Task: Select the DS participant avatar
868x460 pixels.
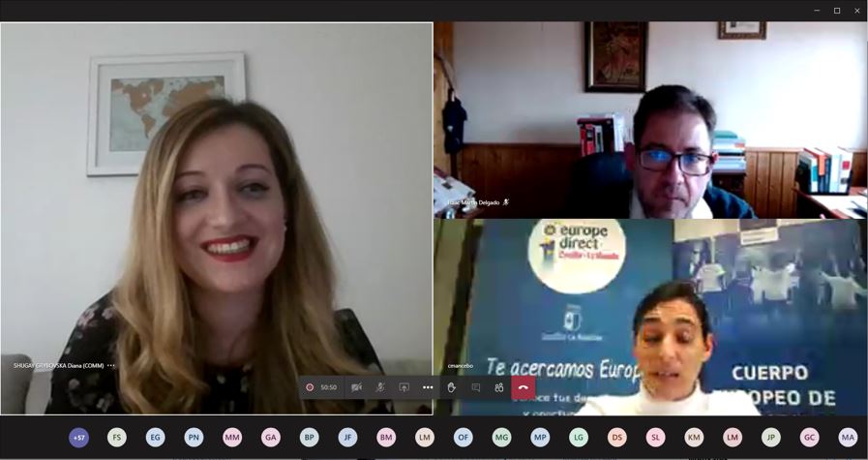Action: point(617,438)
